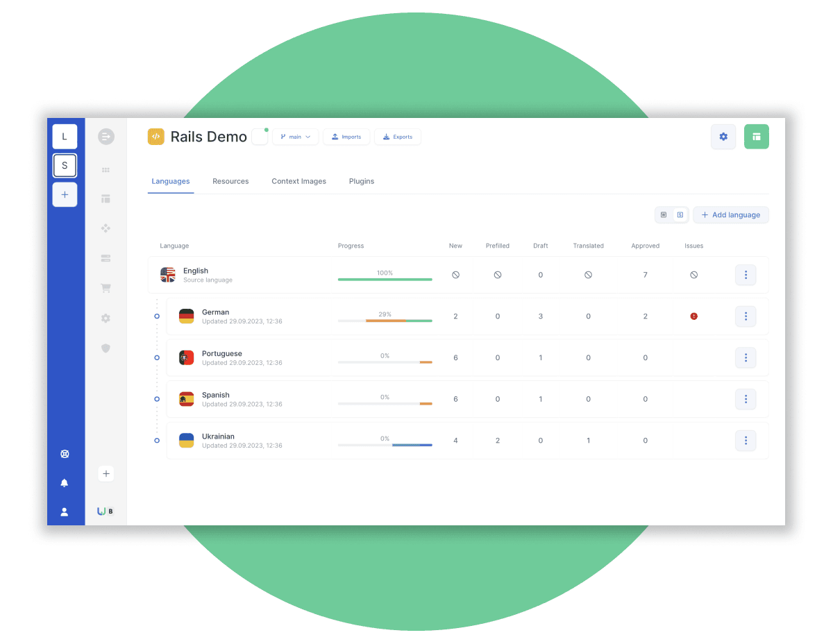Click the Prefilled column header

(x=498, y=246)
